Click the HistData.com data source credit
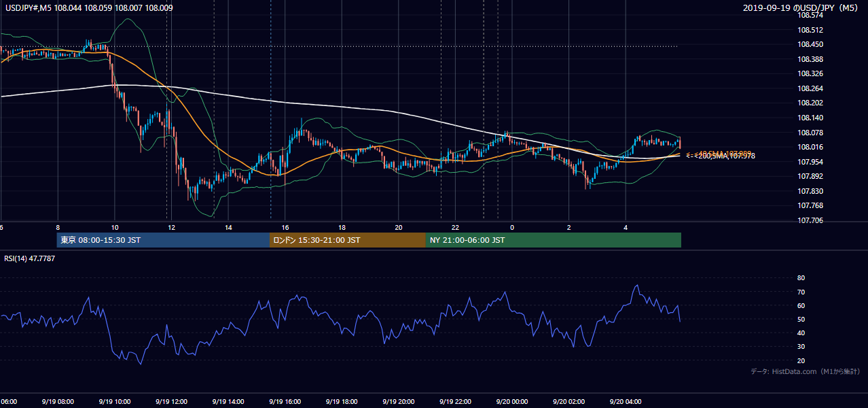Screen dimensions: 868x408 pyautogui.click(x=805, y=371)
